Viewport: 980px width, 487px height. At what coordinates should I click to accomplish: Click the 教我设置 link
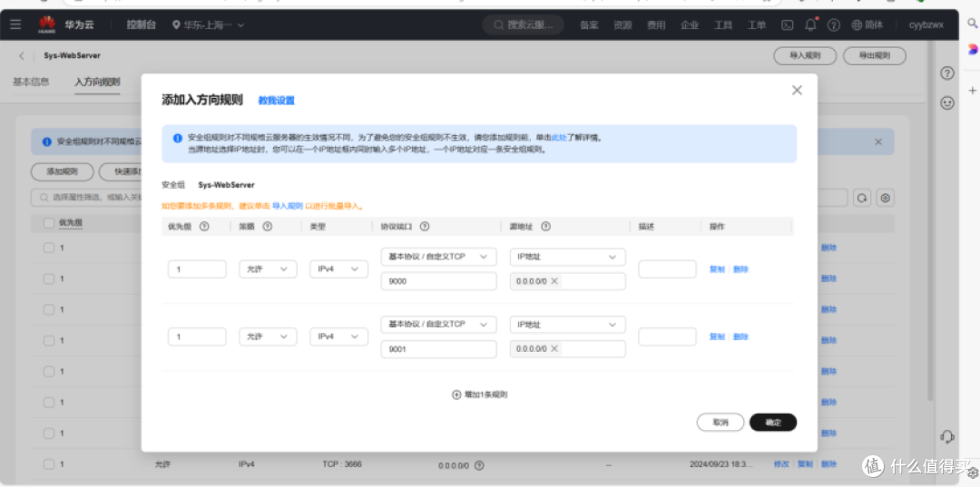[x=276, y=101]
